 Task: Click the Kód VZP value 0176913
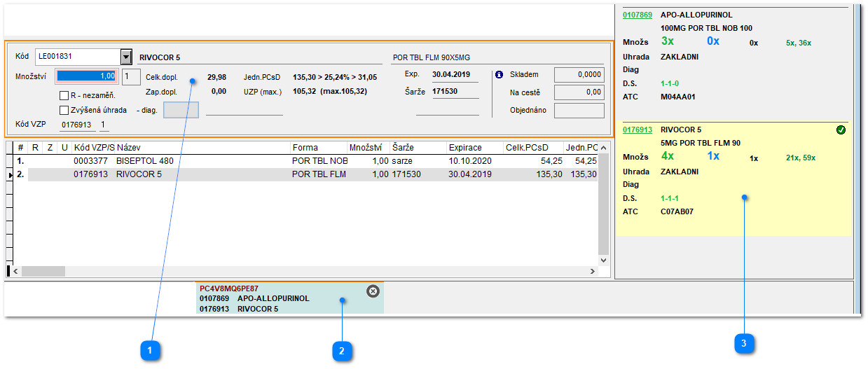click(77, 125)
